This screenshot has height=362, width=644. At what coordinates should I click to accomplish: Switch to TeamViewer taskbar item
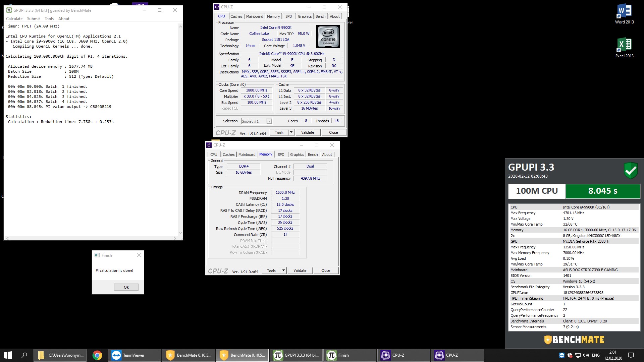135,355
